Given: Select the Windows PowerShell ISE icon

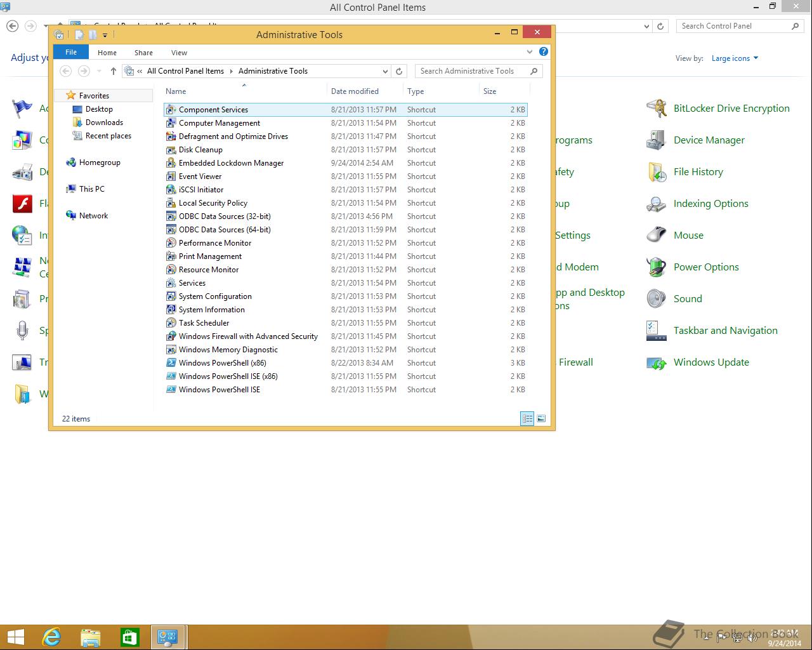Looking at the screenshot, I should tap(171, 390).
